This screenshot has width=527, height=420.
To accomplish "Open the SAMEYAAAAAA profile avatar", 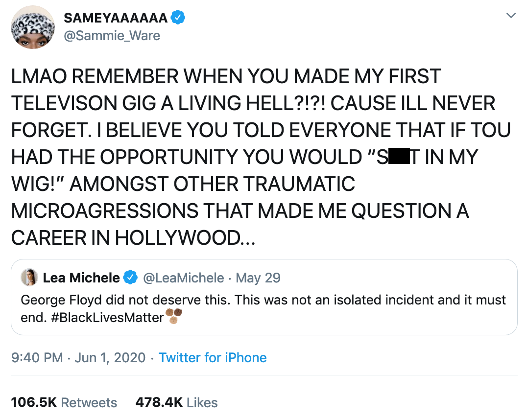I will coord(32,27).
